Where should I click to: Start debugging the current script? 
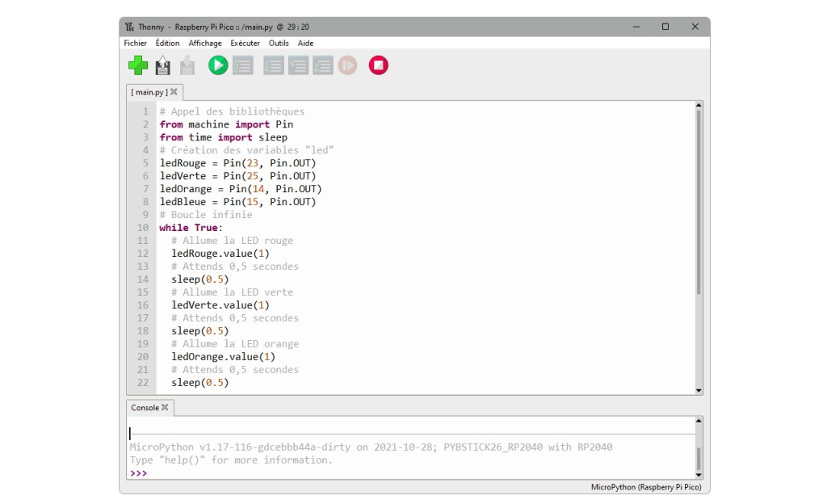pos(243,65)
